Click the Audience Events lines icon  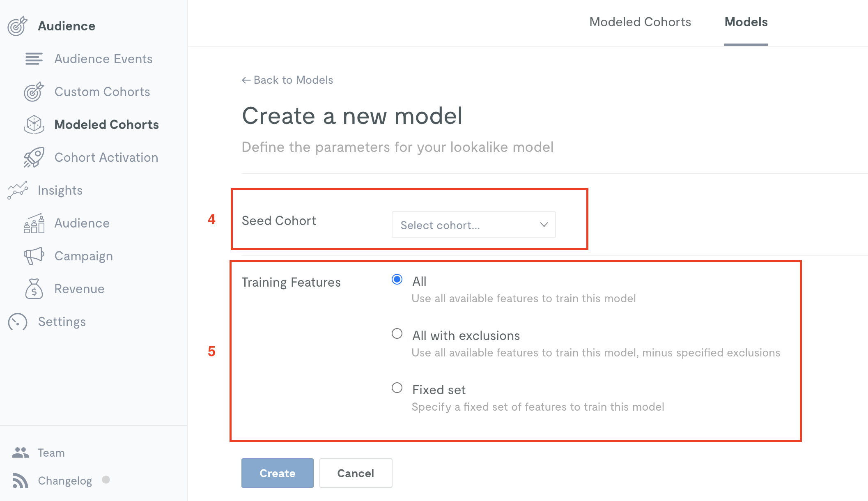[34, 59]
